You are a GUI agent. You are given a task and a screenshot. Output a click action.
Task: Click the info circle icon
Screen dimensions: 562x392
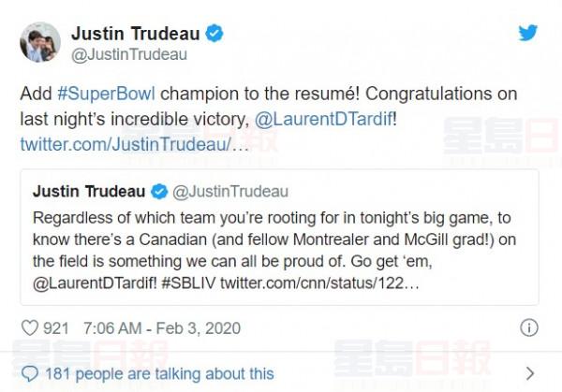pyautogui.click(x=529, y=328)
